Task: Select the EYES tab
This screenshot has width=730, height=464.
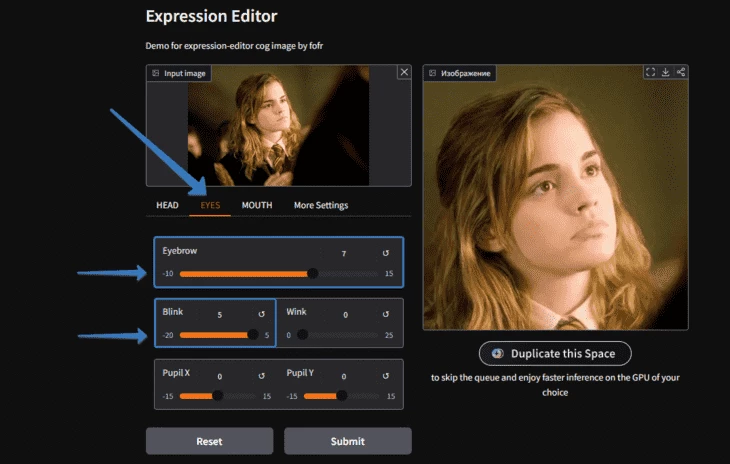Action: (x=210, y=205)
